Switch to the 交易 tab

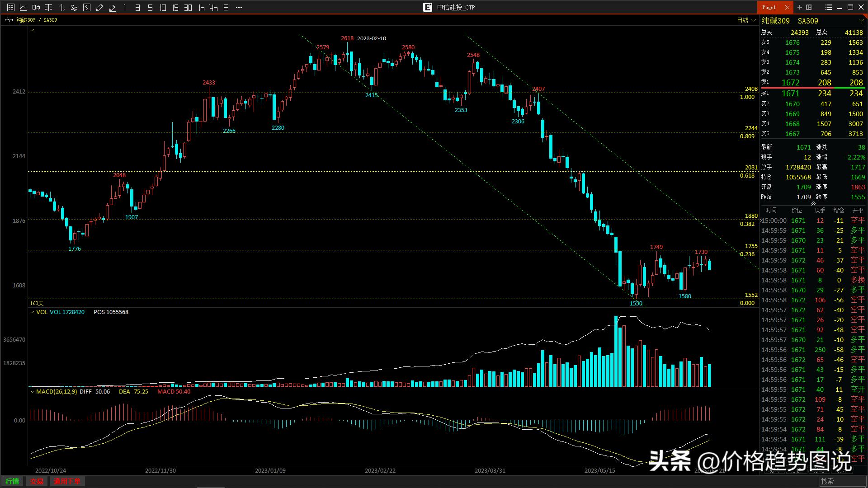pyautogui.click(x=37, y=481)
